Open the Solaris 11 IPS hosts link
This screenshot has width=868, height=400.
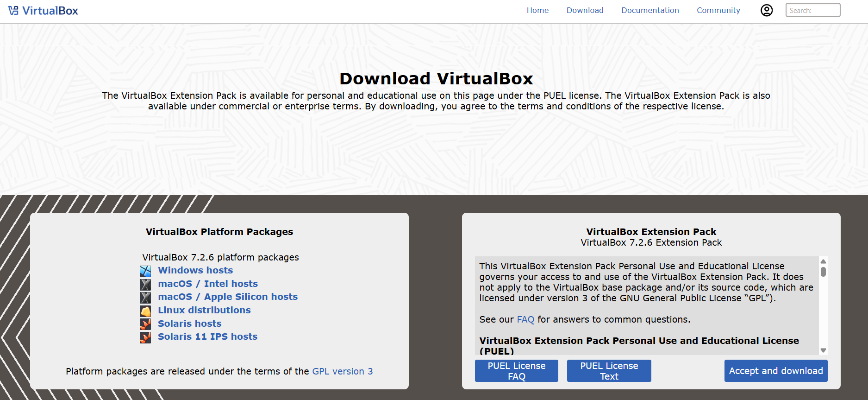207,337
